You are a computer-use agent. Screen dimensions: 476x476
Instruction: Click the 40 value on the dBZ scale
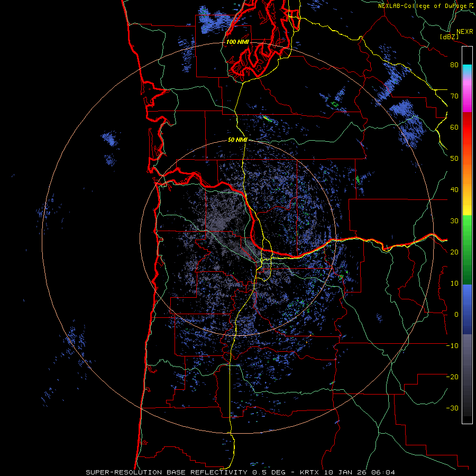pos(454,190)
